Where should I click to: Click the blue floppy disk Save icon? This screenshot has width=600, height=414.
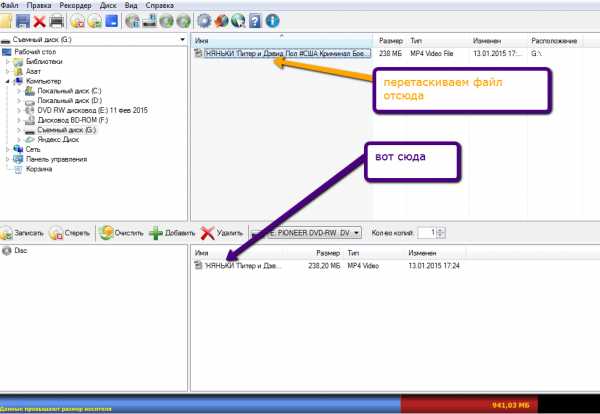[x=23, y=21]
